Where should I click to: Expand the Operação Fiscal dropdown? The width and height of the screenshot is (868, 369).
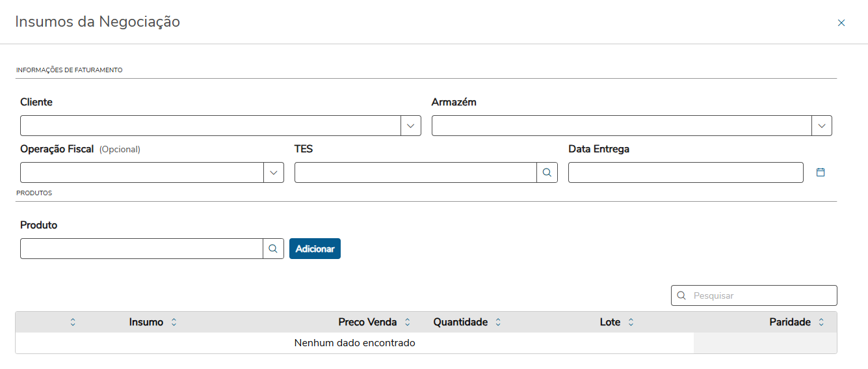(x=273, y=172)
